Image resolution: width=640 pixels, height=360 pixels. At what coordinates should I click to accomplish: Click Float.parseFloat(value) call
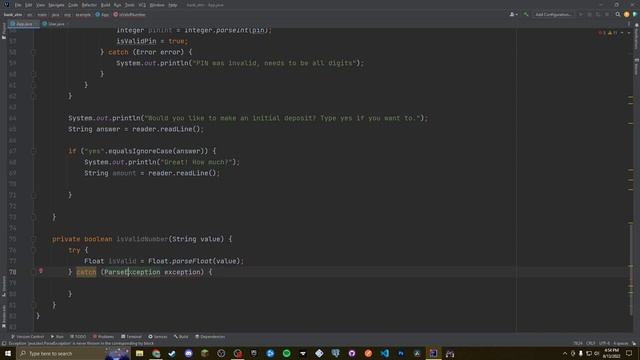click(x=194, y=261)
